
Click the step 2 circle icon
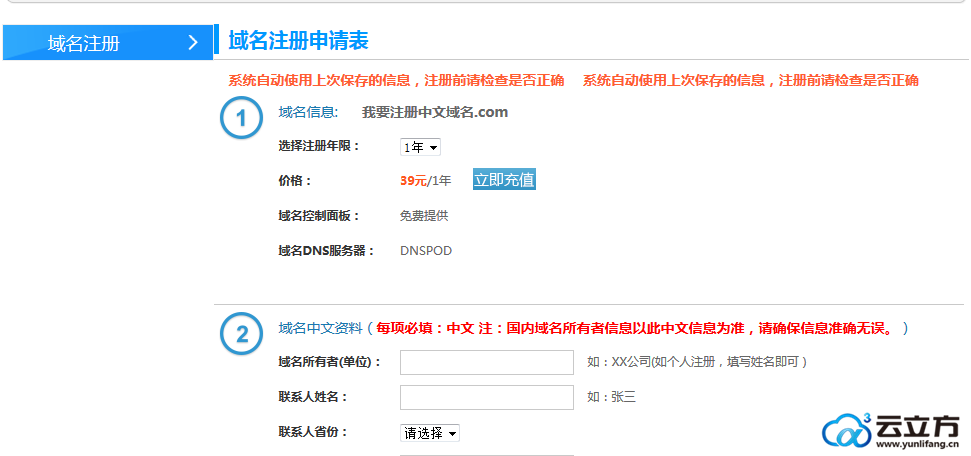[x=241, y=335]
